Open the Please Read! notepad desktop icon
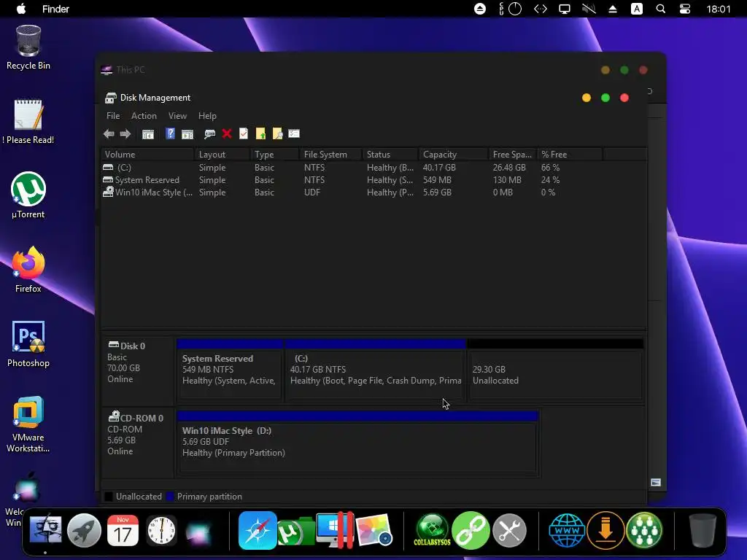 click(x=28, y=122)
